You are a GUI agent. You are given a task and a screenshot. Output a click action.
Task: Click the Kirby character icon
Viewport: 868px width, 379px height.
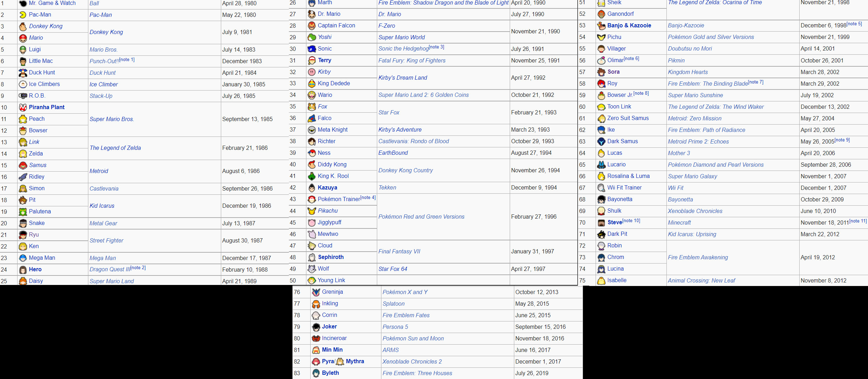[x=312, y=72]
